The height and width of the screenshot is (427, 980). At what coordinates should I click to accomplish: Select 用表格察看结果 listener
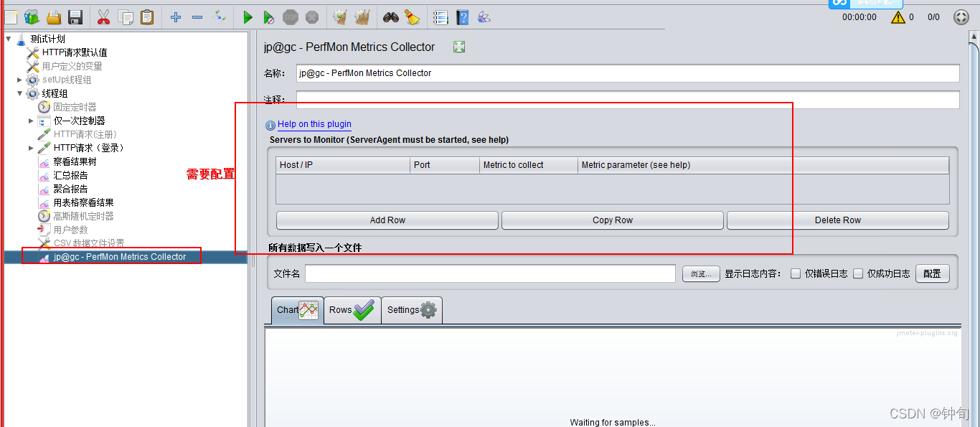(x=83, y=202)
